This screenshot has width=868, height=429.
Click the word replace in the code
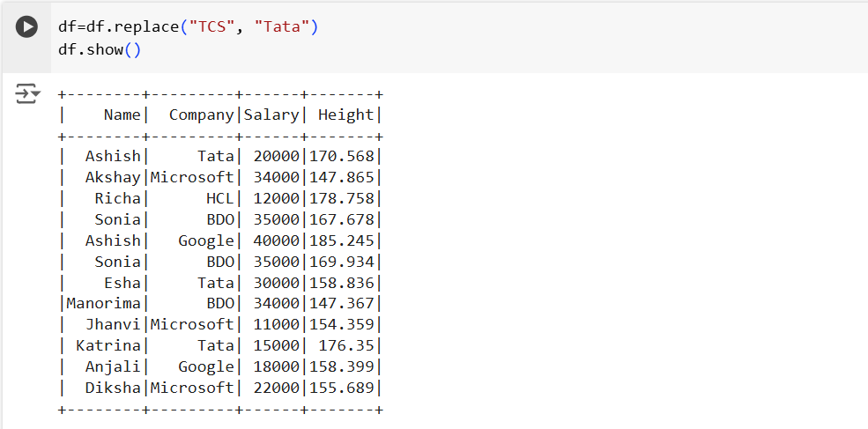point(141,27)
